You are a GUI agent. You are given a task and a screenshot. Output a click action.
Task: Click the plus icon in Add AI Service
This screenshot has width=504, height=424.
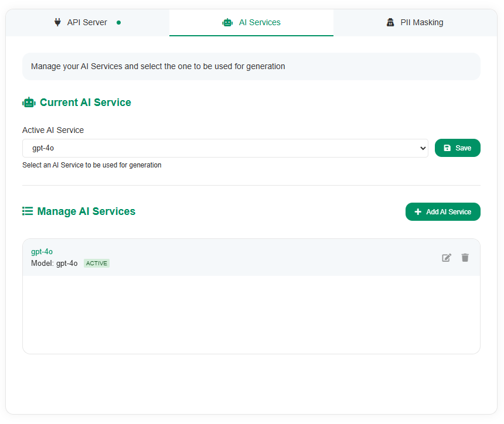[418, 211]
